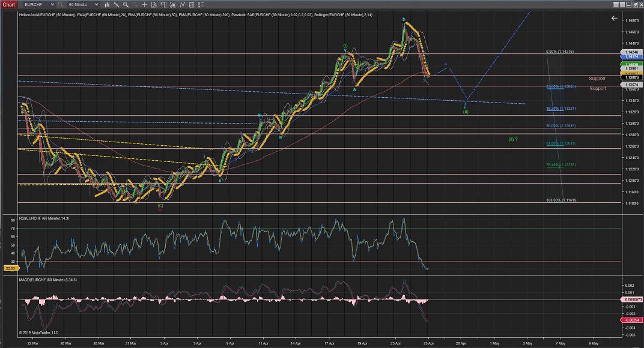The height and width of the screenshot is (348, 644).
Task: Select the crosshair cursor tool
Action: (x=144, y=4)
